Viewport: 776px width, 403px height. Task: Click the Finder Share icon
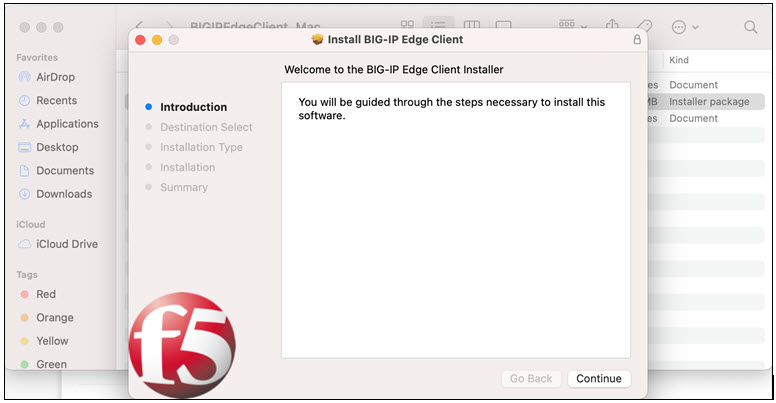click(615, 27)
